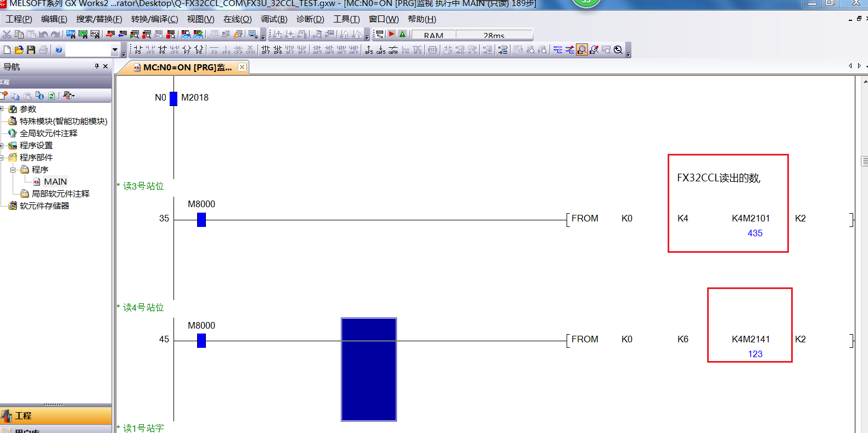Image resolution: width=868 pixels, height=433 pixels.
Task: Click the F5 open contact ladder icon
Action: 138,50
